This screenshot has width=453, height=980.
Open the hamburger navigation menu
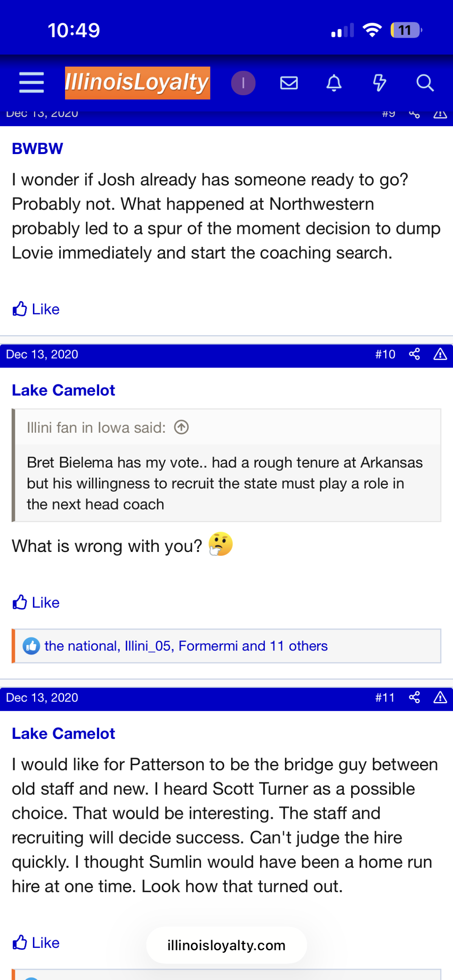pyautogui.click(x=31, y=83)
